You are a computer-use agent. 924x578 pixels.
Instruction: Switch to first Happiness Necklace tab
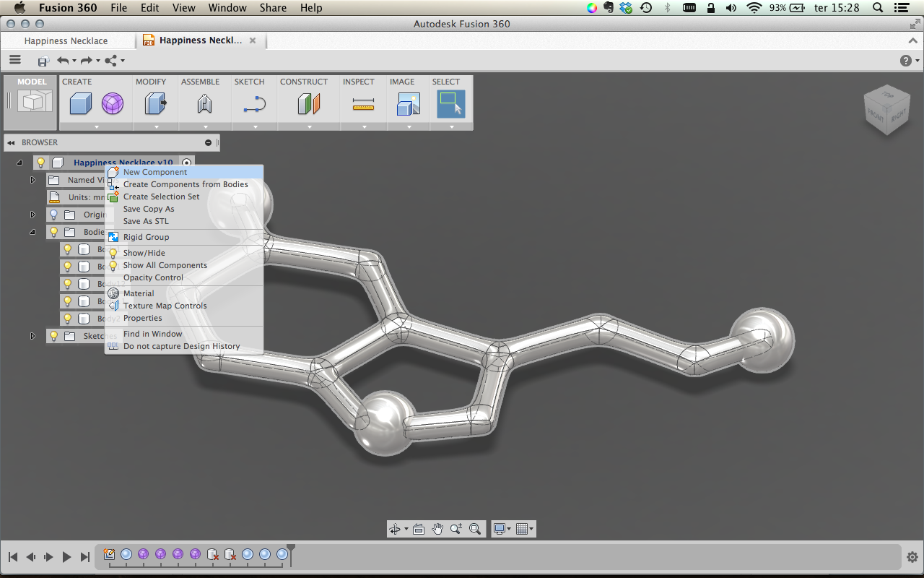(x=66, y=41)
